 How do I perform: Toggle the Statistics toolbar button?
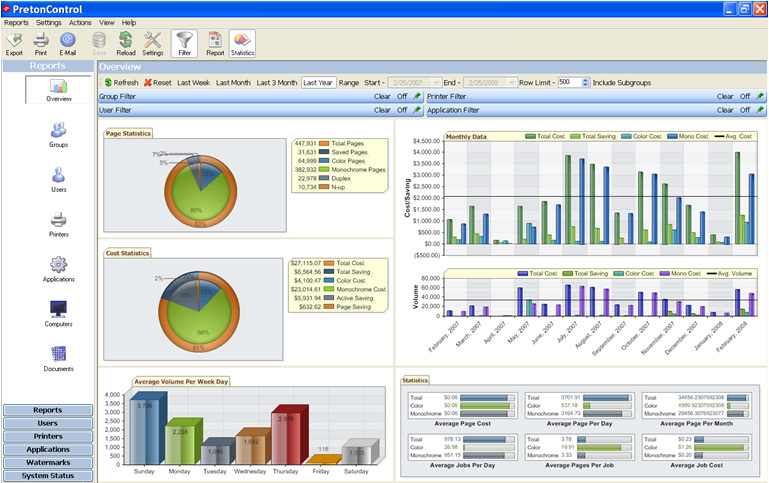(x=242, y=44)
